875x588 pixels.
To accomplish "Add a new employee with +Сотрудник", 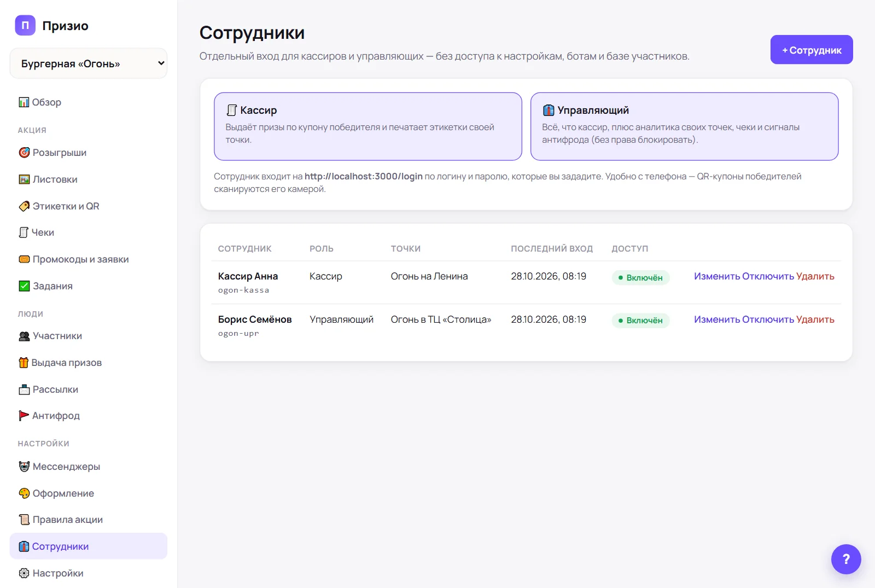I will click(x=812, y=50).
